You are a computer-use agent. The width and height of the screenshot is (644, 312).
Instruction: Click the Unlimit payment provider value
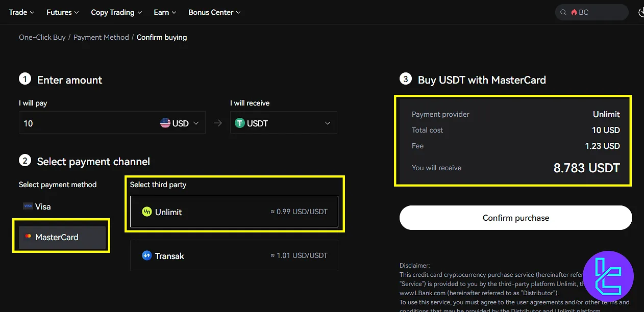[x=607, y=114]
